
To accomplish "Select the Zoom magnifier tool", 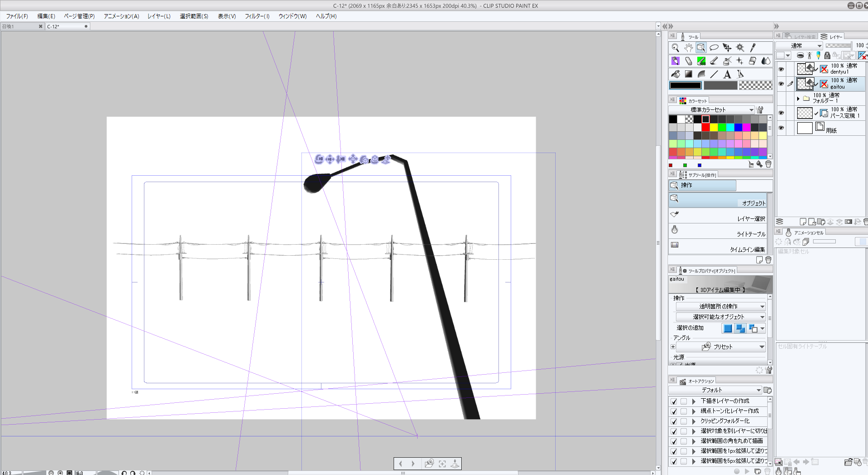I will tap(675, 48).
